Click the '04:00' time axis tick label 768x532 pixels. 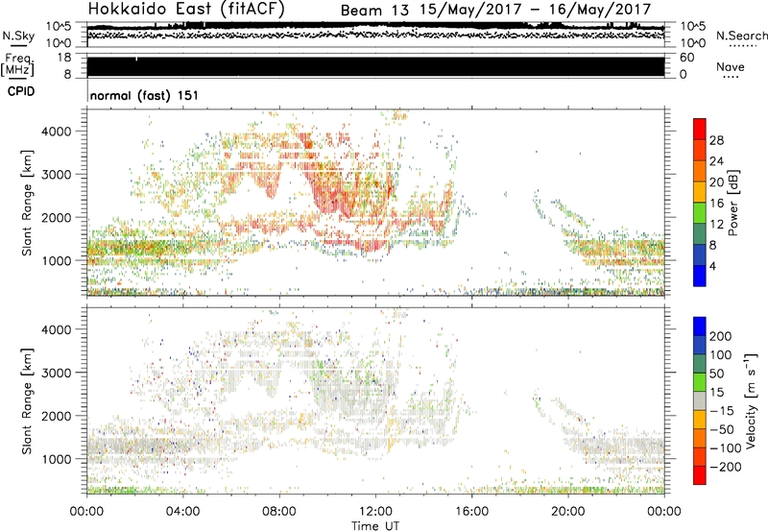tap(183, 512)
